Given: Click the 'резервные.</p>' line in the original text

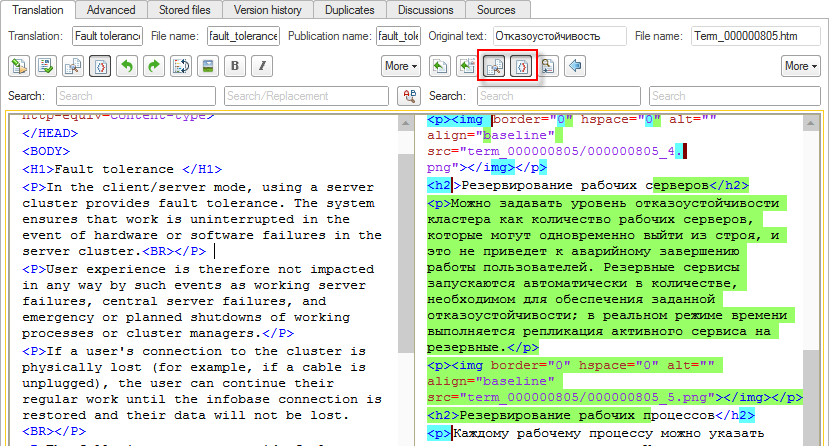Looking at the screenshot, I should (483, 347).
